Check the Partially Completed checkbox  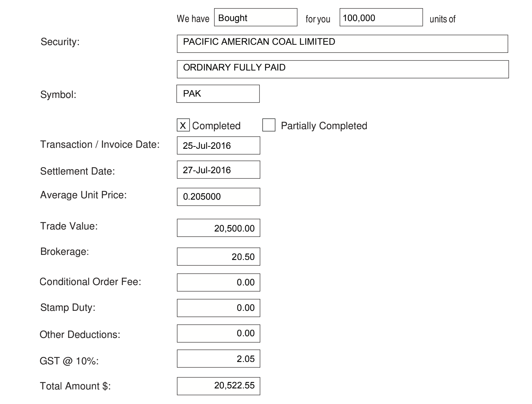click(x=269, y=125)
